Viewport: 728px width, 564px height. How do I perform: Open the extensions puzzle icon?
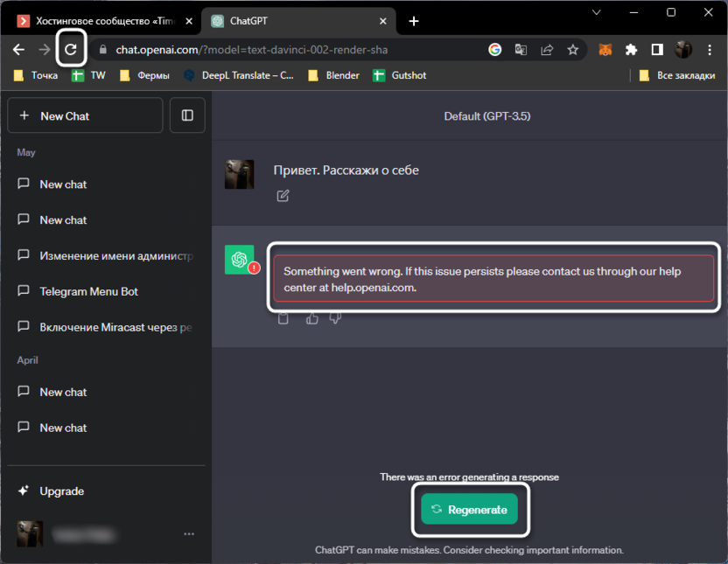click(x=631, y=49)
